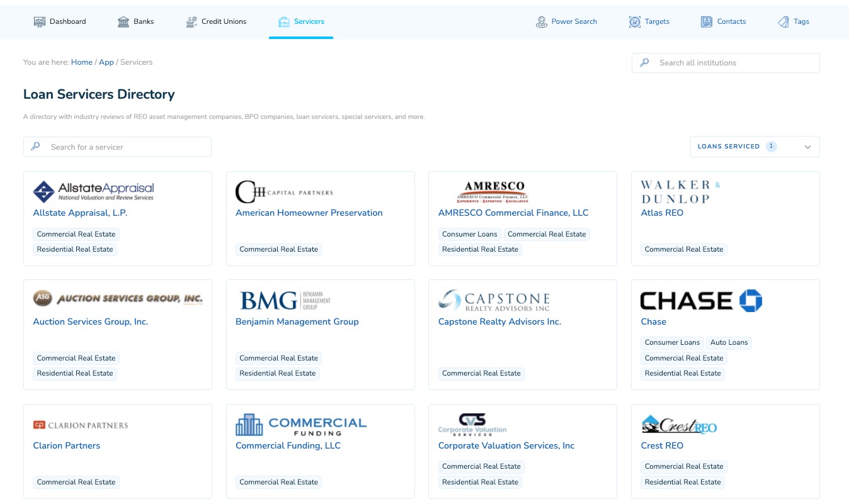Click the Chase logo image
Viewport: 849px width, 504px height.
702,301
